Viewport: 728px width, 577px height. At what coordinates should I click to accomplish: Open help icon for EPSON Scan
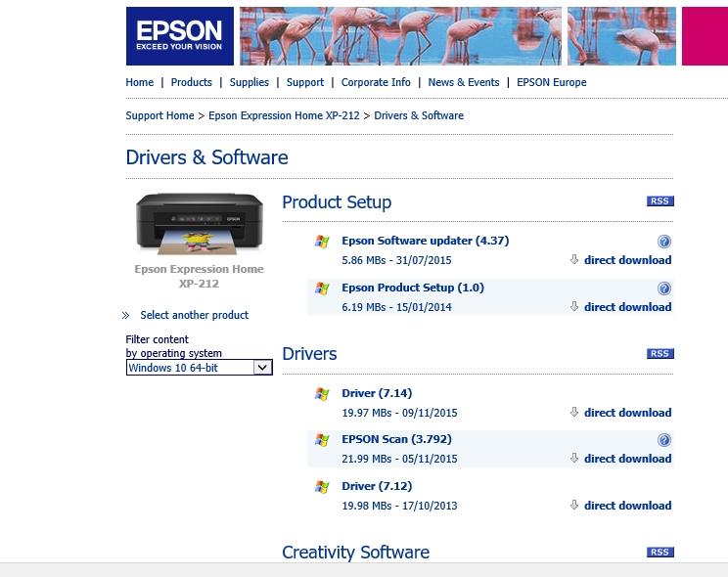pos(664,440)
